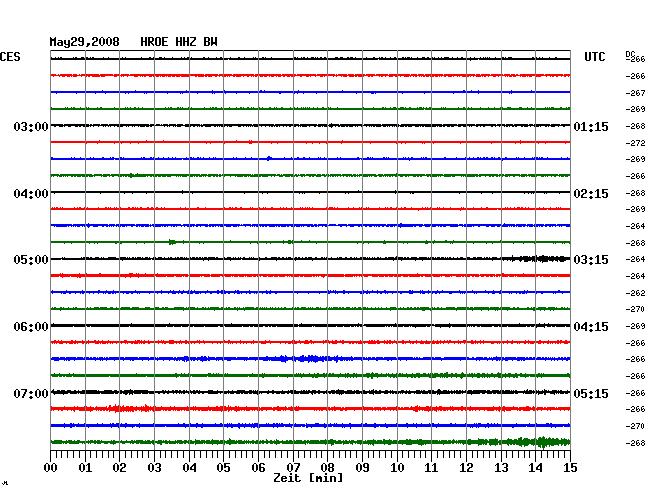650x494 pixels.
Task: Click the DC offset value -272
Action: (635, 143)
